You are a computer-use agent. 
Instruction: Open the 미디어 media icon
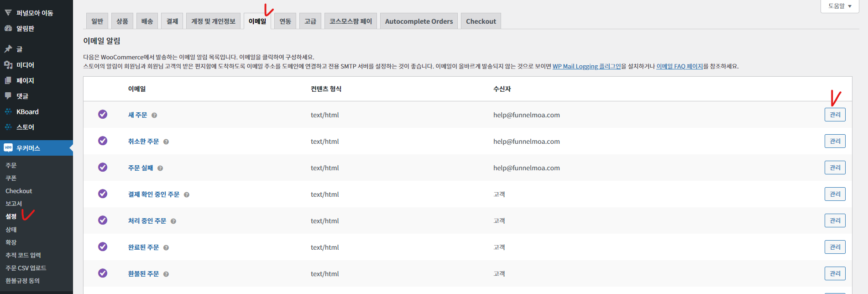pyautogui.click(x=8, y=65)
